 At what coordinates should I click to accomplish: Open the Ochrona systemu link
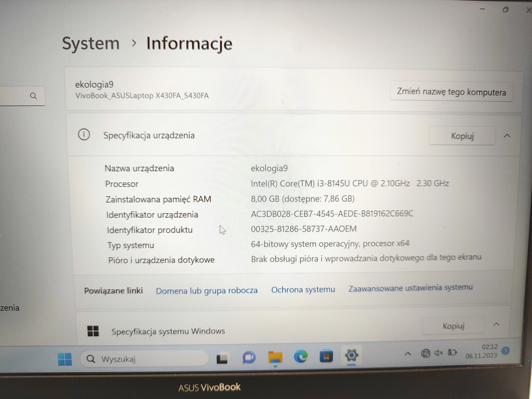pyautogui.click(x=303, y=289)
